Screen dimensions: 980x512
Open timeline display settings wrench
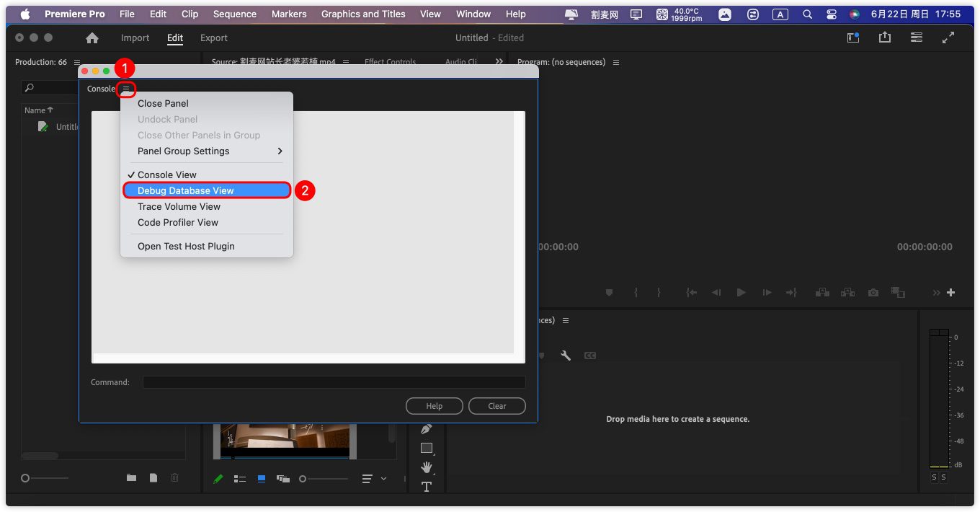[x=566, y=356]
